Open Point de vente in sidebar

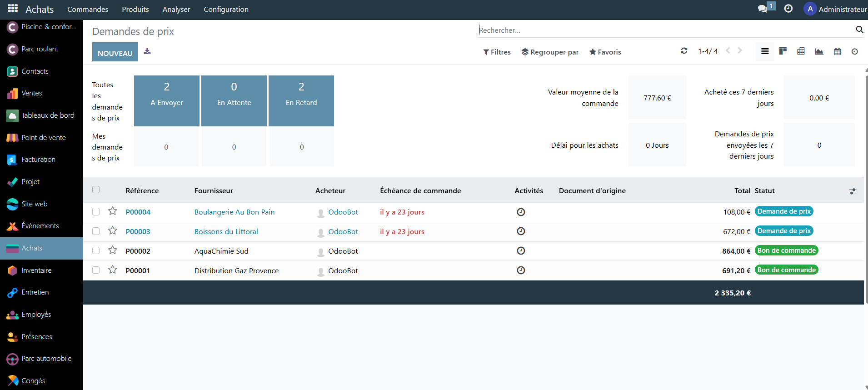pos(41,138)
